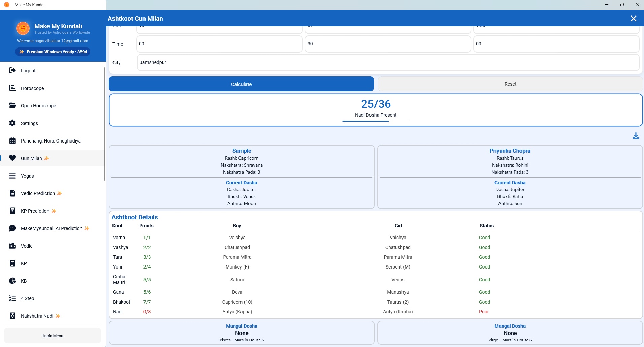This screenshot has width=644, height=347.
Task: Click the City field containing Jamshedpur
Action: [388, 62]
